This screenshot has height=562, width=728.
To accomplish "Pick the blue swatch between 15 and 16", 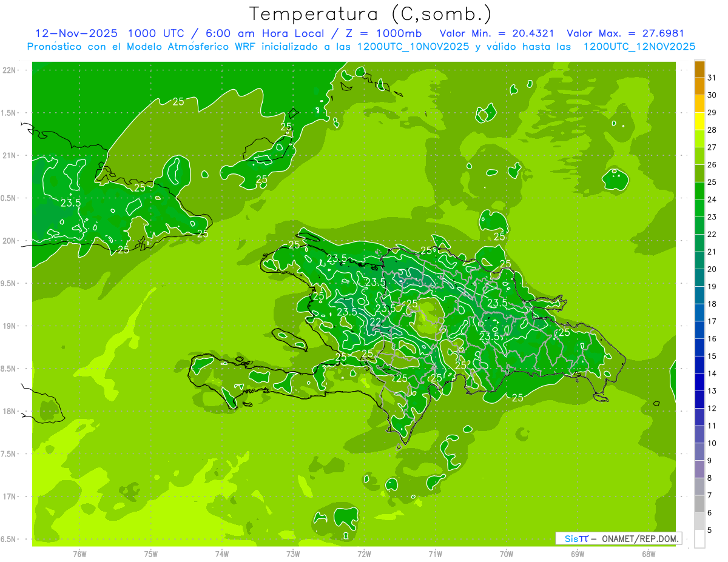I will point(699,347).
